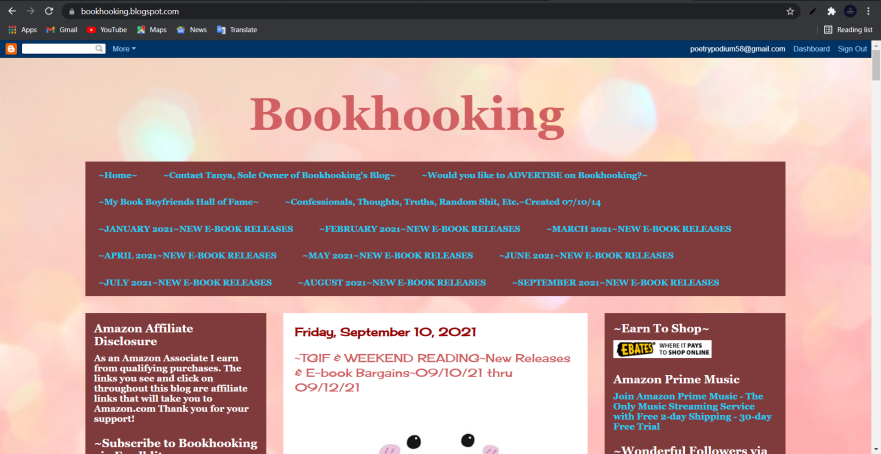
Task: Bookmark this page with the star icon
Action: coord(790,11)
